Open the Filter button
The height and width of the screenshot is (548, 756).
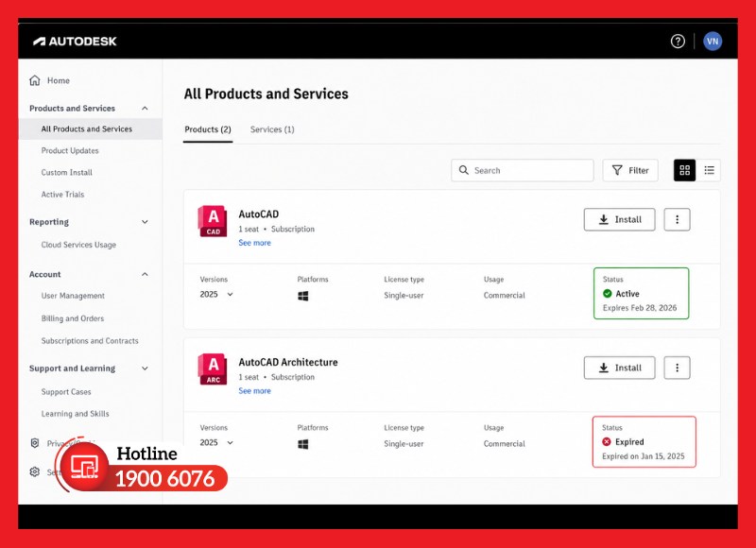coord(630,170)
